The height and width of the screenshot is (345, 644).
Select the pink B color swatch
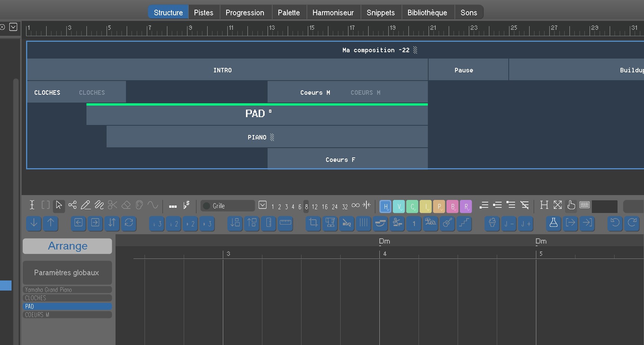(x=452, y=206)
